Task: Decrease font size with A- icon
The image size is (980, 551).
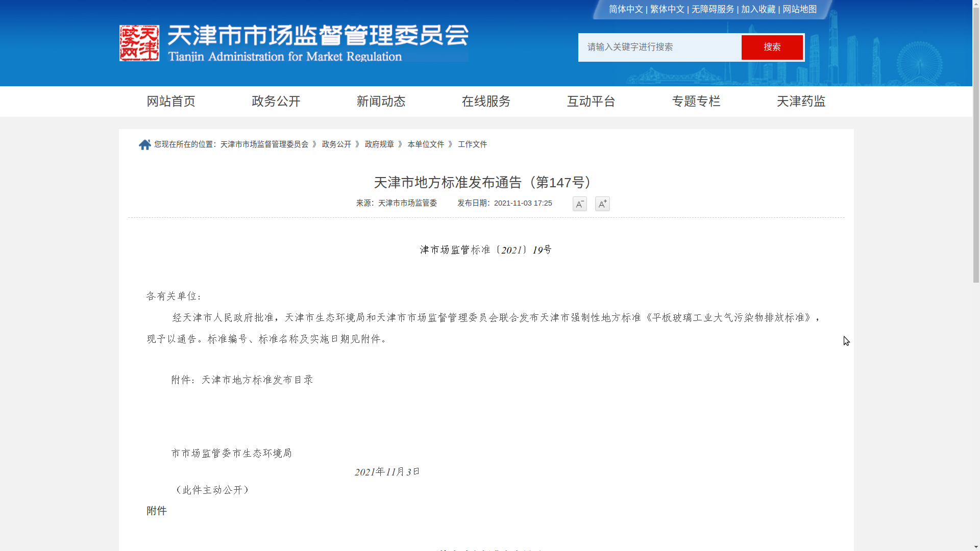Action: [579, 204]
